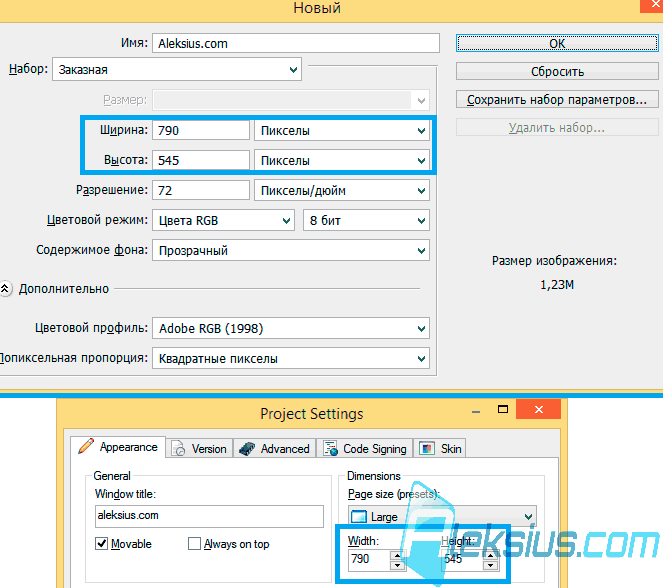Screen dimensions: 663x588
Task: Click the Сбросить button
Action: click(557, 71)
